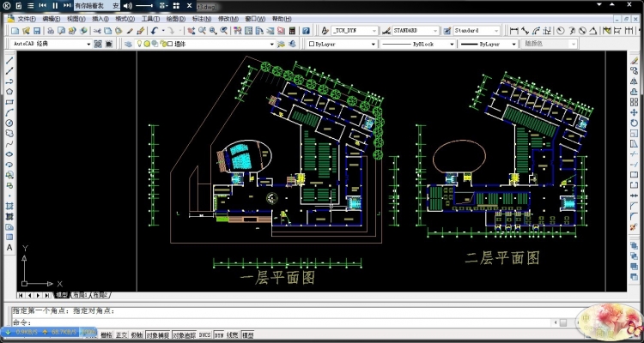This screenshot has width=644, height=343.
Task: Click the Radius Dimension icon
Action: (561, 31)
